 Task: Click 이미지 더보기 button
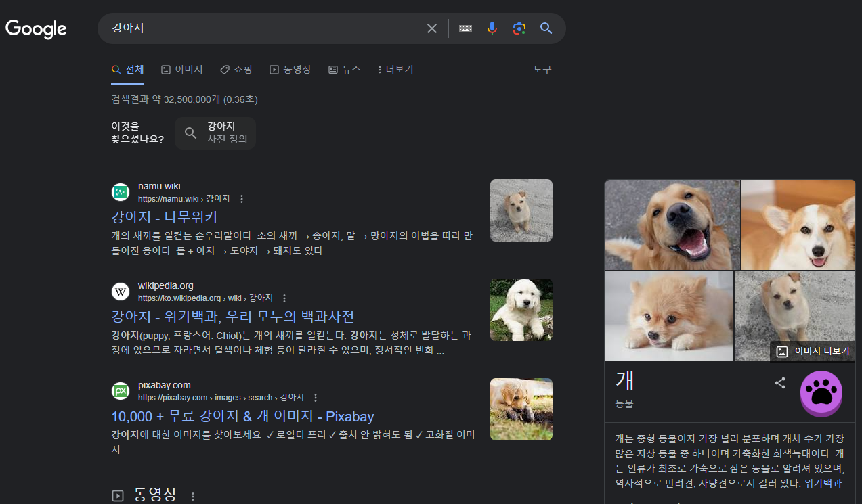tap(813, 351)
